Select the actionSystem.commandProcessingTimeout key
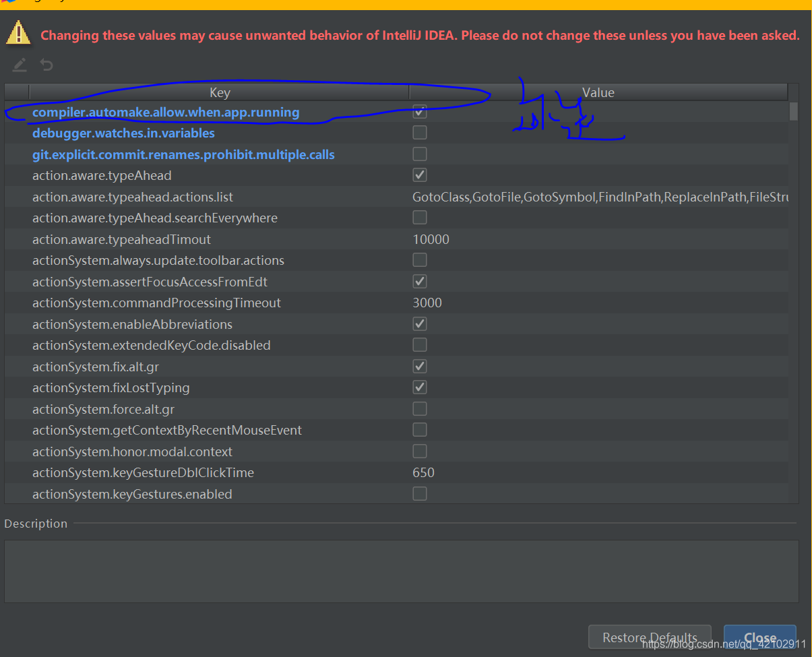The image size is (812, 657). pos(156,303)
